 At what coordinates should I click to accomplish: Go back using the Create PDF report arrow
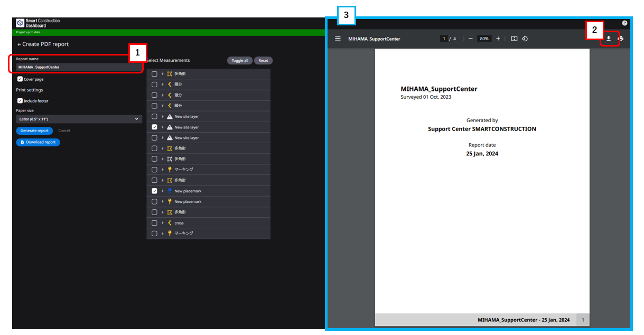point(20,44)
